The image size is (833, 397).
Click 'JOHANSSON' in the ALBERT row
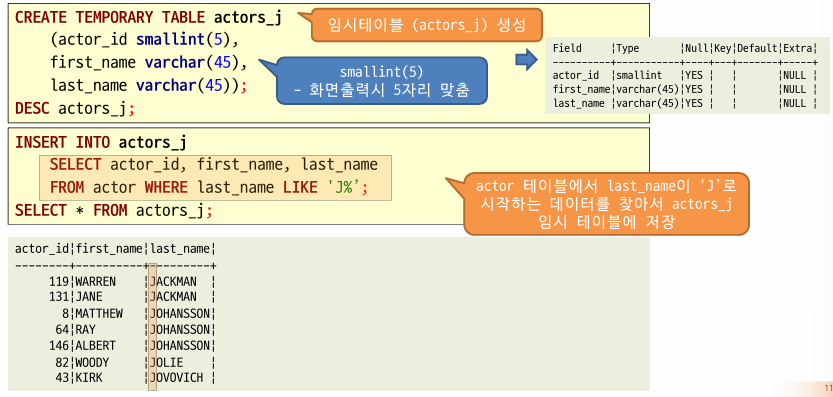click(181, 345)
